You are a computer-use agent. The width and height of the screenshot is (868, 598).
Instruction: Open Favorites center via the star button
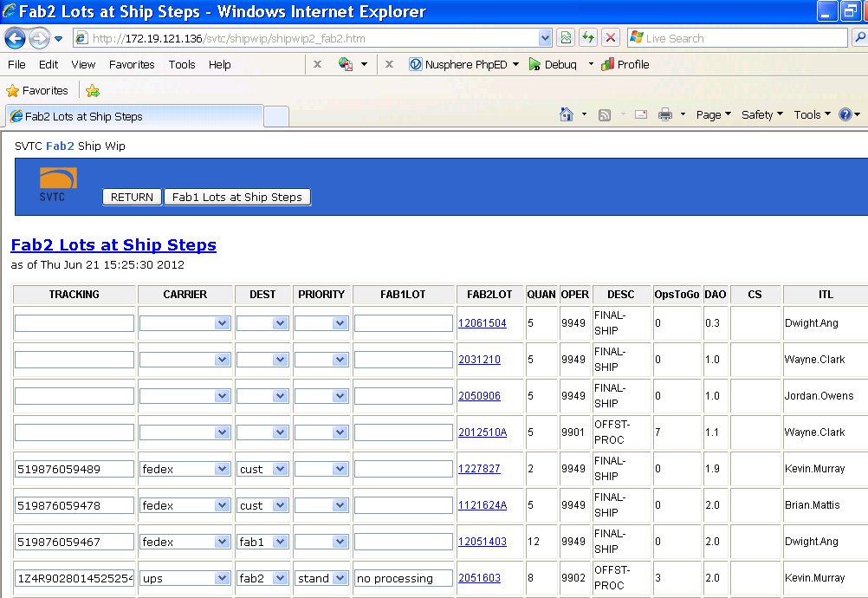(37, 90)
